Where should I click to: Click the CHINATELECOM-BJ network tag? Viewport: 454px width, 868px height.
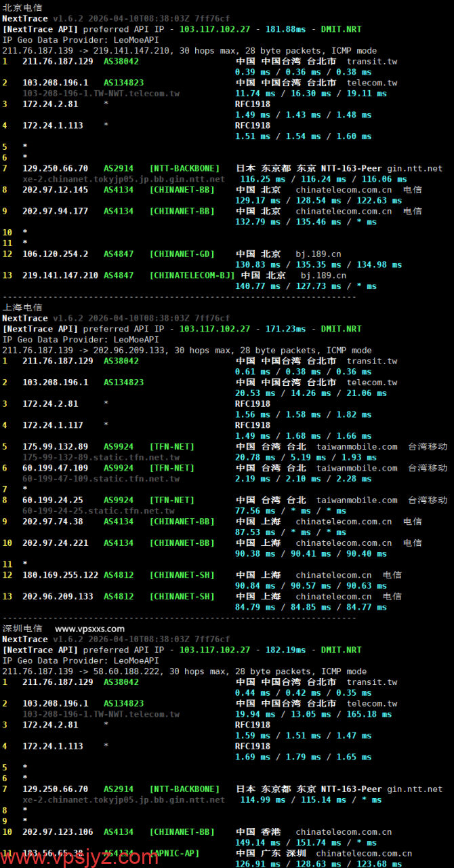point(192,275)
